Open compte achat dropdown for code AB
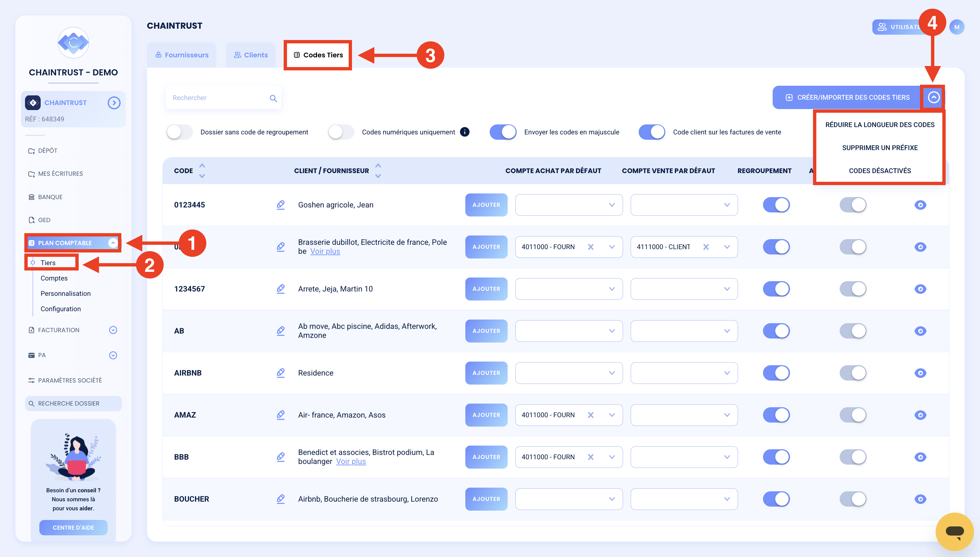Viewport: 980px width, 557px height. coord(569,331)
